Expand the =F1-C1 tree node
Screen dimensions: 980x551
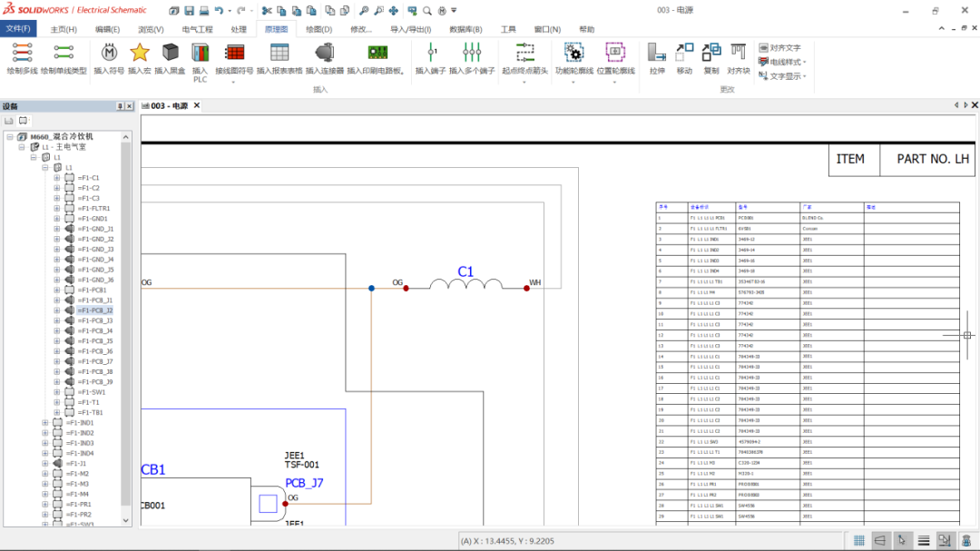(57, 178)
